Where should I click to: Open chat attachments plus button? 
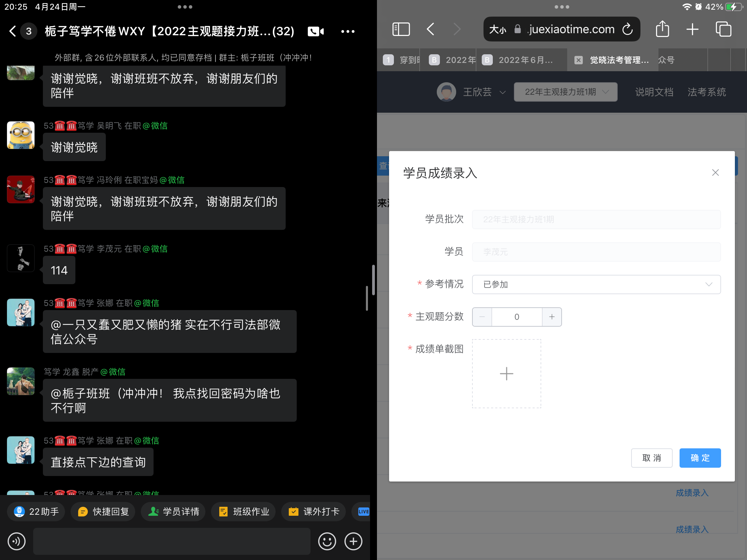(x=353, y=541)
